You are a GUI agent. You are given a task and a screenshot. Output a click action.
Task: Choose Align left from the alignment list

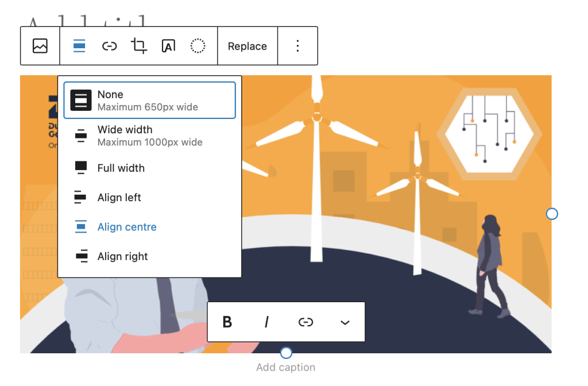click(119, 197)
